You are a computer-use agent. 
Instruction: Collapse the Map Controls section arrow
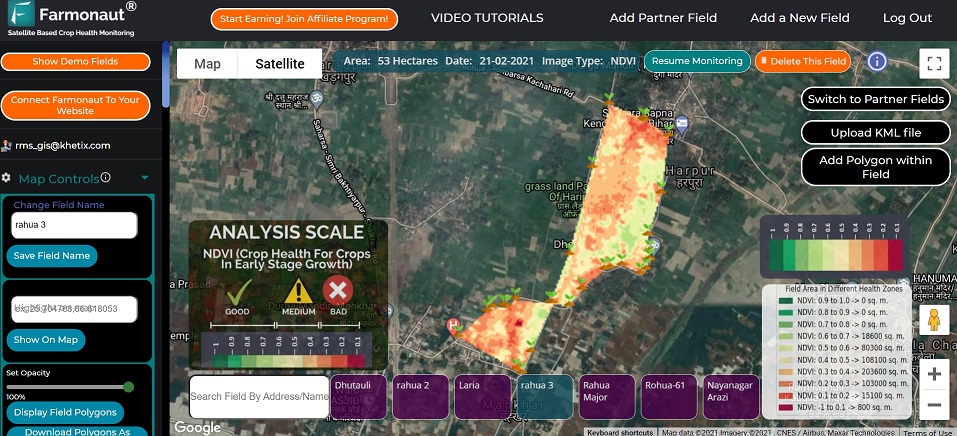[145, 178]
